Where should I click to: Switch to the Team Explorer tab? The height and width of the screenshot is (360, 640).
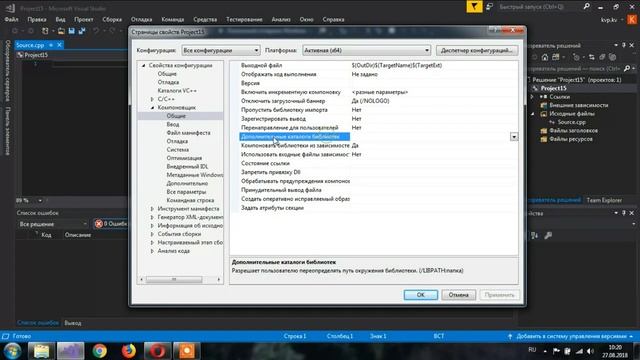coord(604,200)
